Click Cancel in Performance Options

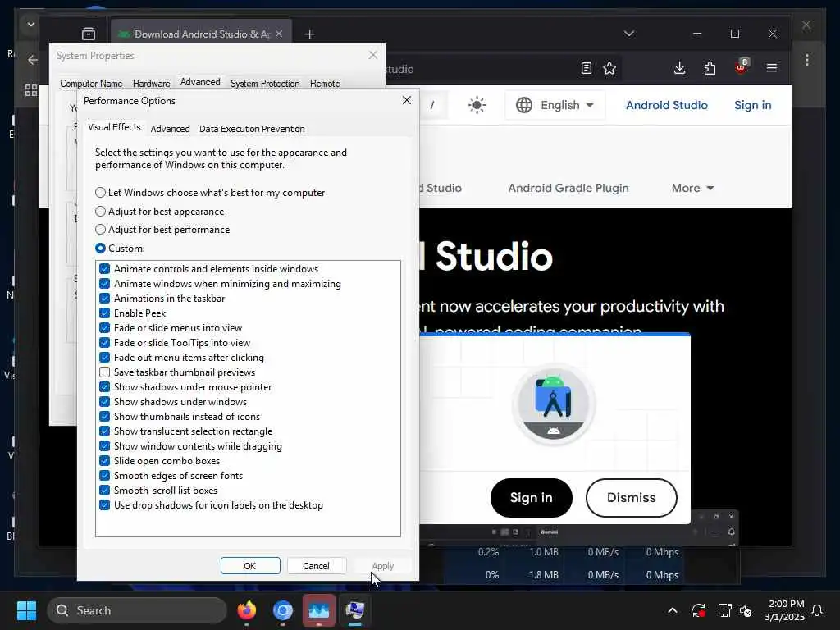pos(316,566)
